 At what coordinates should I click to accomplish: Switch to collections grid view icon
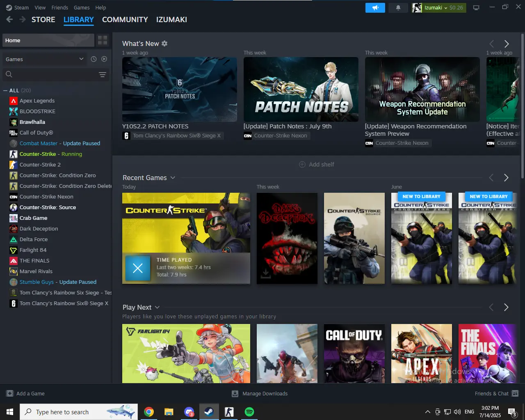click(103, 40)
